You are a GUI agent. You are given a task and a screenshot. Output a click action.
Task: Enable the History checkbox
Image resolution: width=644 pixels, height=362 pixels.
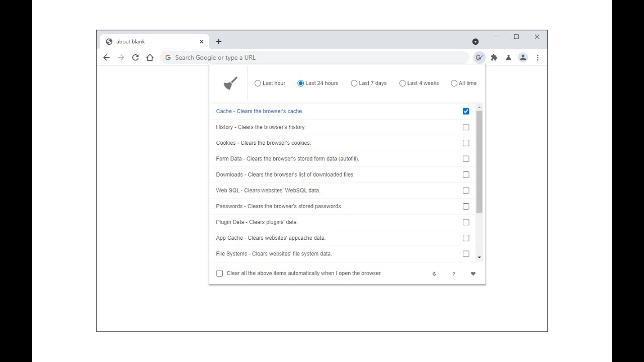pyautogui.click(x=466, y=127)
